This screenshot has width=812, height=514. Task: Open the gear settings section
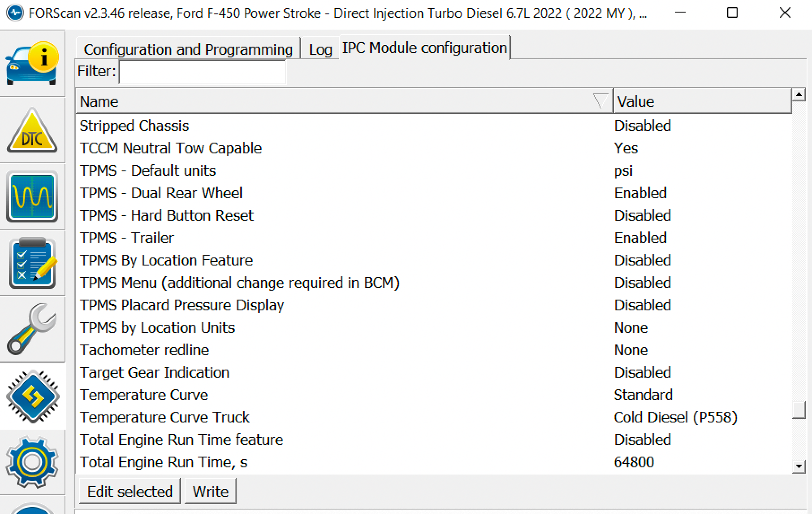pos(32,463)
